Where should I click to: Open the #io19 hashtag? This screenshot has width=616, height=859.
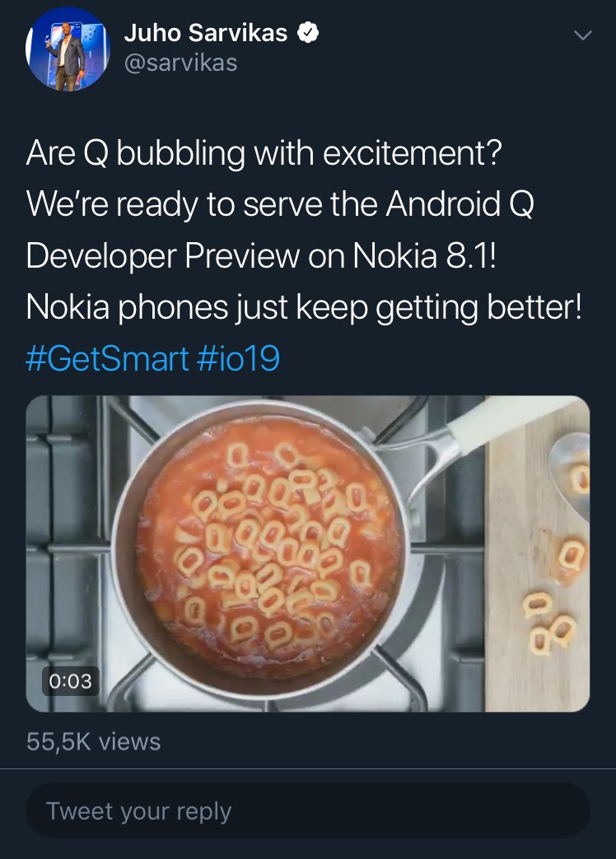pos(238,358)
